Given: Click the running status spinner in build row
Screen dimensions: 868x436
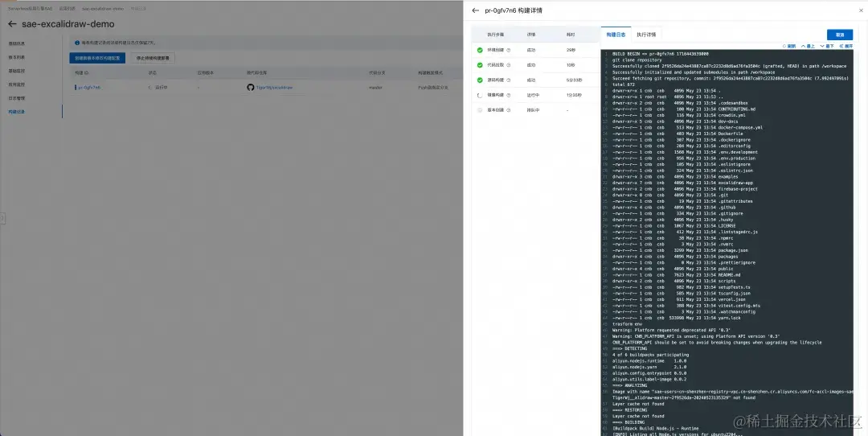Looking at the screenshot, I should tap(149, 88).
